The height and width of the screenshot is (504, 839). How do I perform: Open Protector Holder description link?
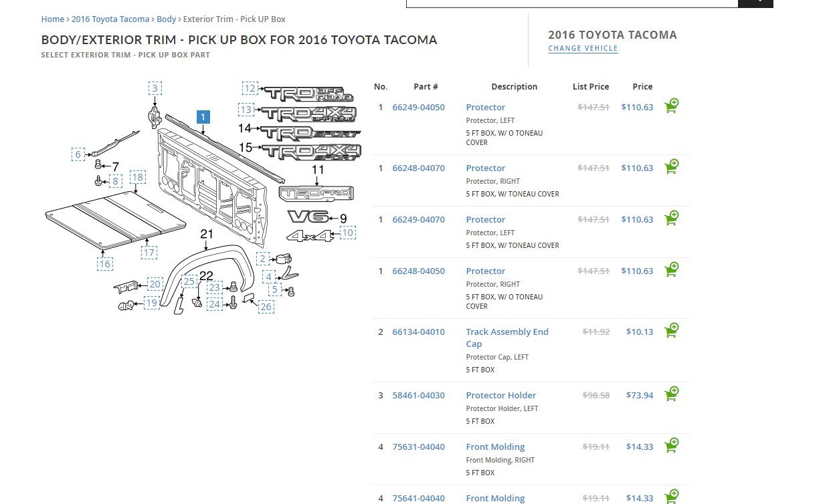pyautogui.click(x=501, y=395)
